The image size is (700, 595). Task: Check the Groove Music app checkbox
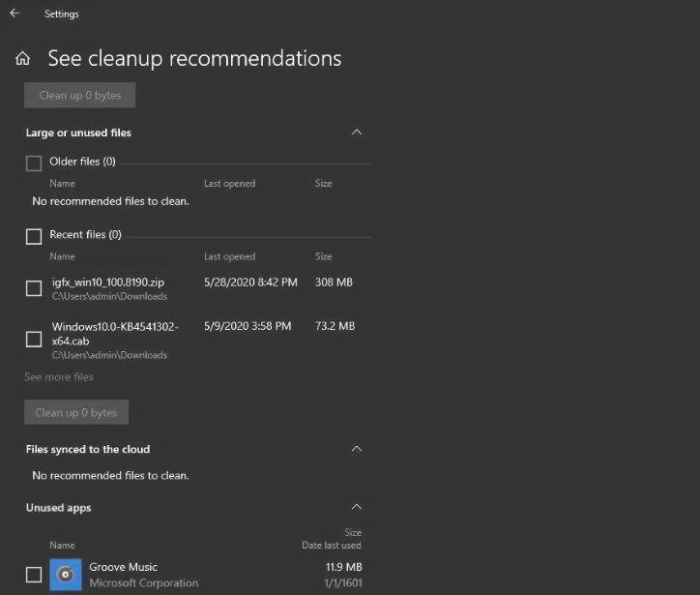click(x=34, y=575)
